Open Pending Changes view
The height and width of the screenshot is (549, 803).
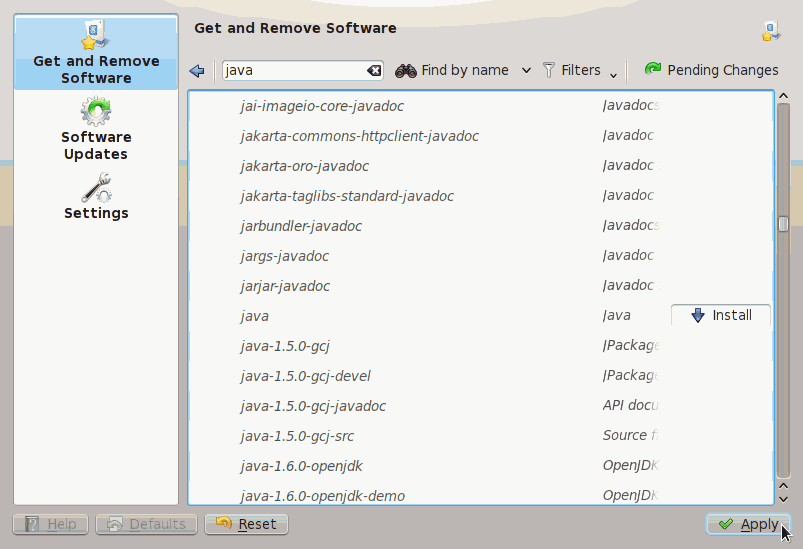711,70
